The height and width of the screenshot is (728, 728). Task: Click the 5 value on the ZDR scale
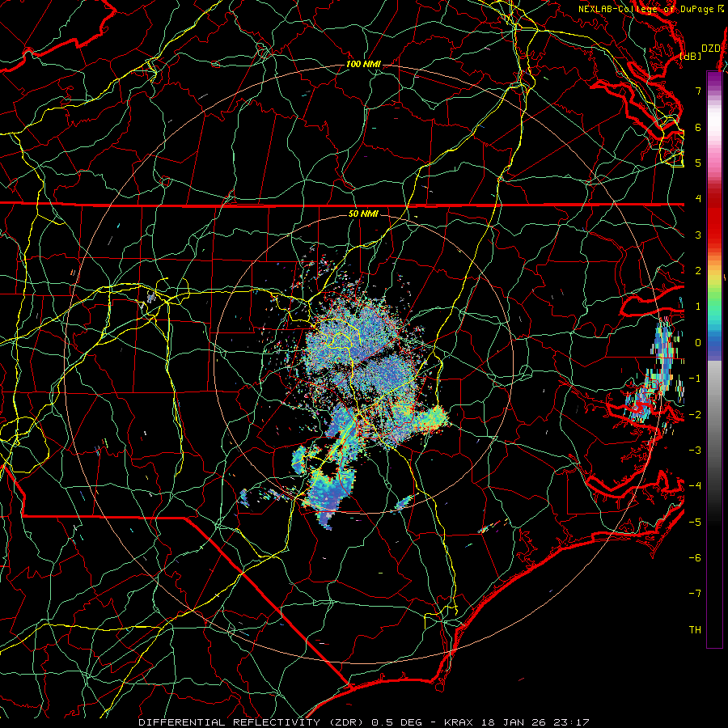698,163
